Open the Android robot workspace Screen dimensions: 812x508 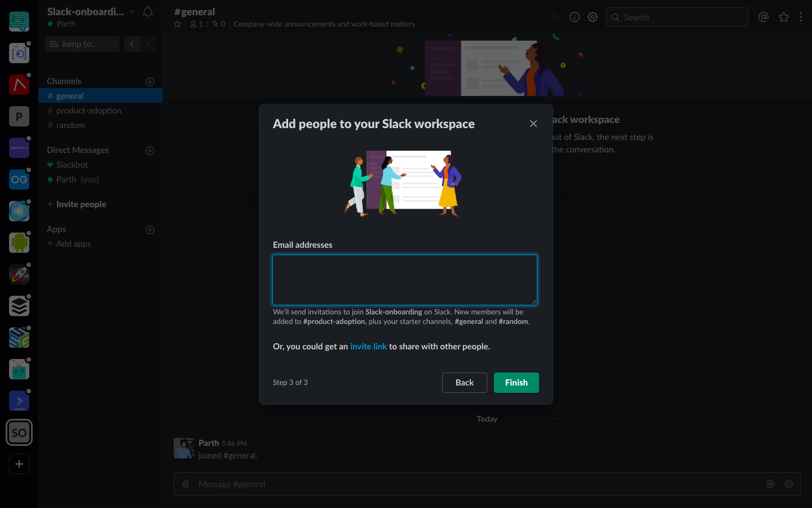tap(19, 243)
